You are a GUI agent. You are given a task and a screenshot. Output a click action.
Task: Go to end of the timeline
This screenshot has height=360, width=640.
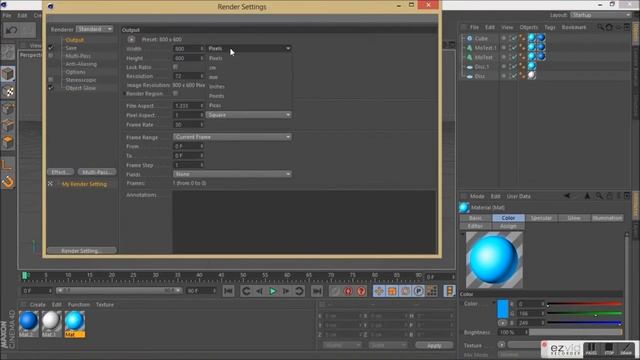(x=317, y=291)
